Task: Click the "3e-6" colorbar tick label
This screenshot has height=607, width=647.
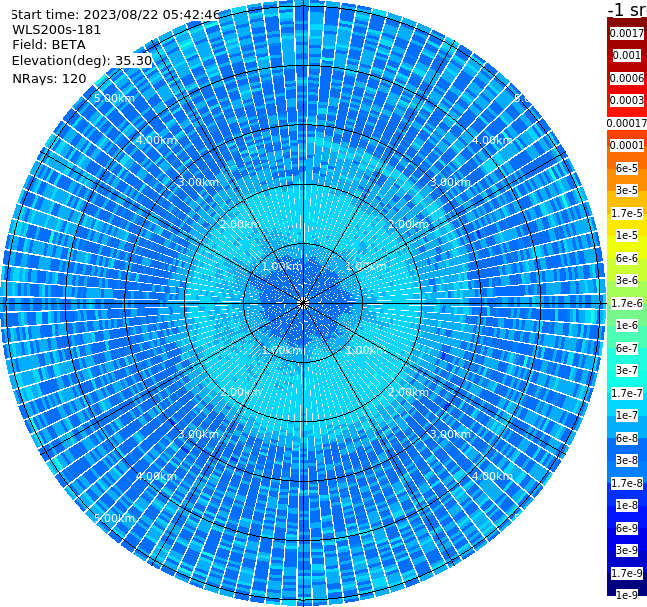Action: 627,280
